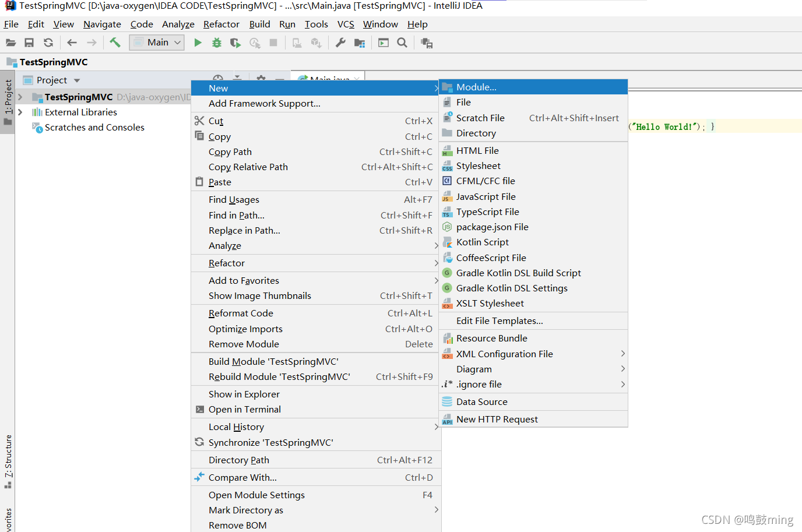Choose XSLT Stylesheet option
This screenshot has height=532, width=802.
533,303
